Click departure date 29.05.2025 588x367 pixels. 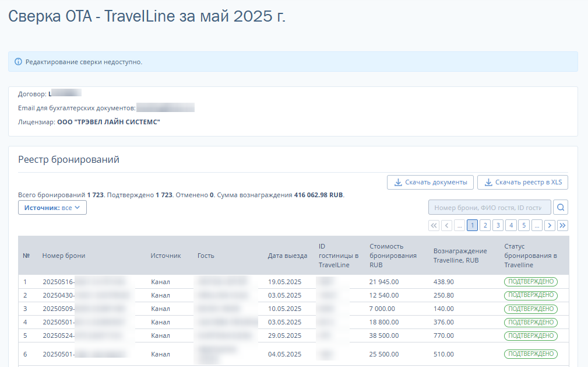pyautogui.click(x=284, y=335)
